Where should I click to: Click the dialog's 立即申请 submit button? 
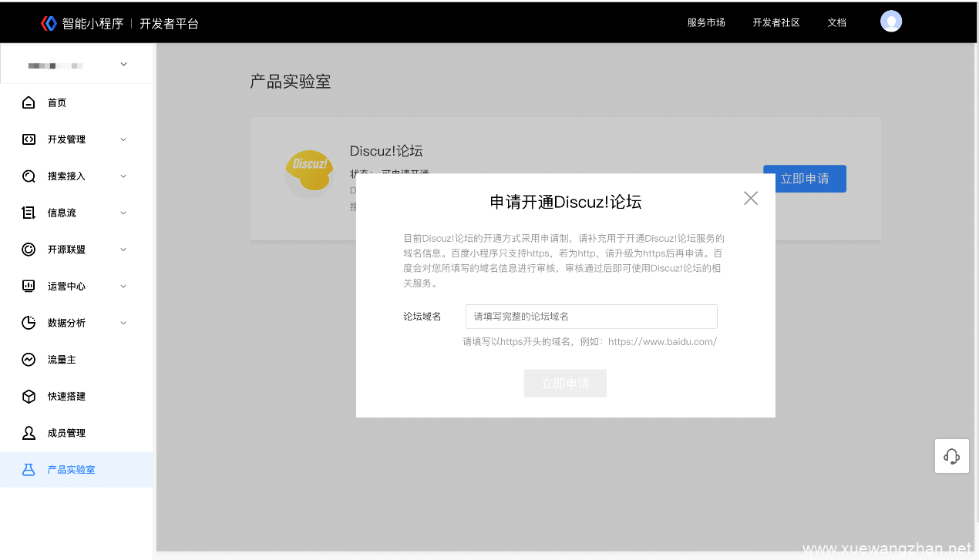pos(565,384)
